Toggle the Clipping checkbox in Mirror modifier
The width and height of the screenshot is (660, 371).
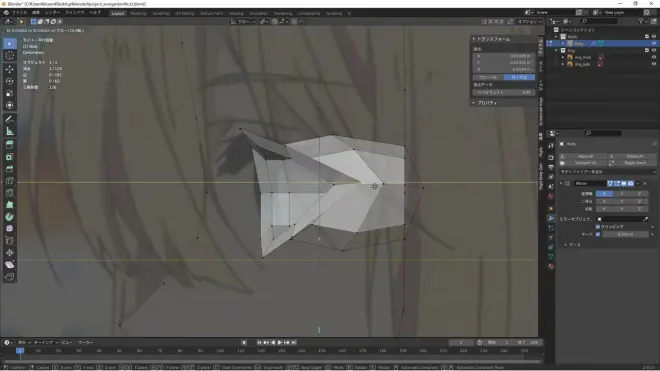tap(598, 227)
